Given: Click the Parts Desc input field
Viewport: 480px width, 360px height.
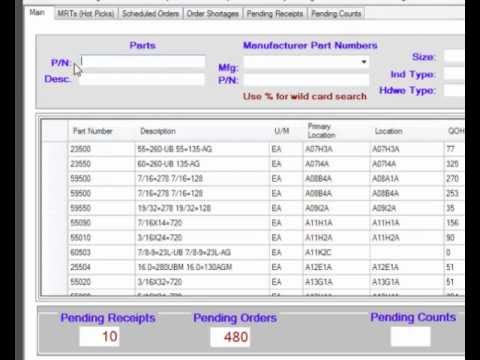Looking at the screenshot, I should pos(142,79).
